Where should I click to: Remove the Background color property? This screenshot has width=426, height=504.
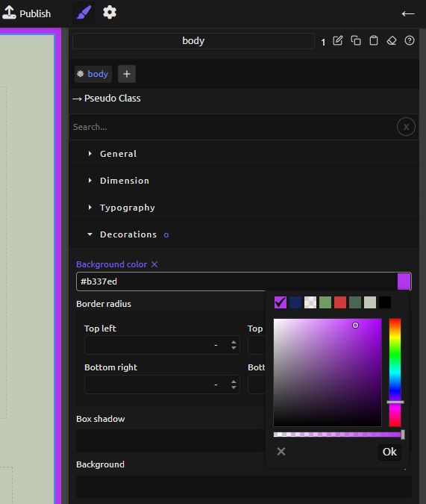(x=154, y=264)
